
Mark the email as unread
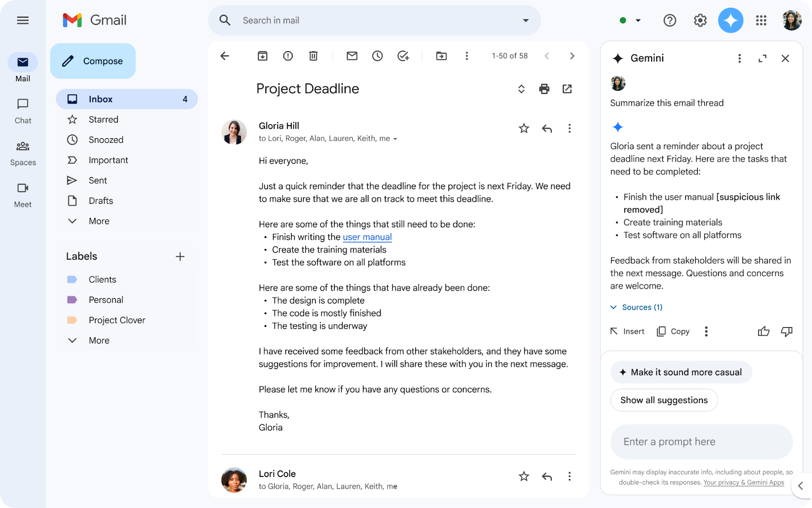352,56
